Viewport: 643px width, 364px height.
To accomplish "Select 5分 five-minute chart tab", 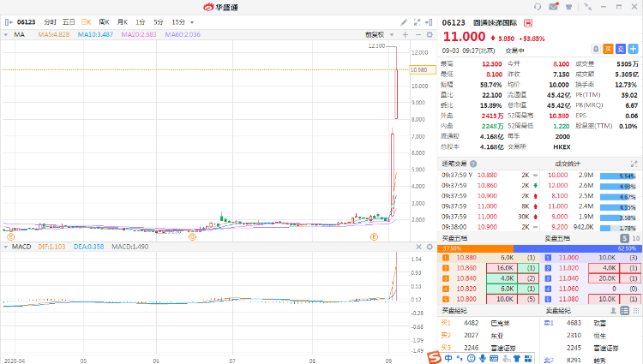I will click(159, 22).
